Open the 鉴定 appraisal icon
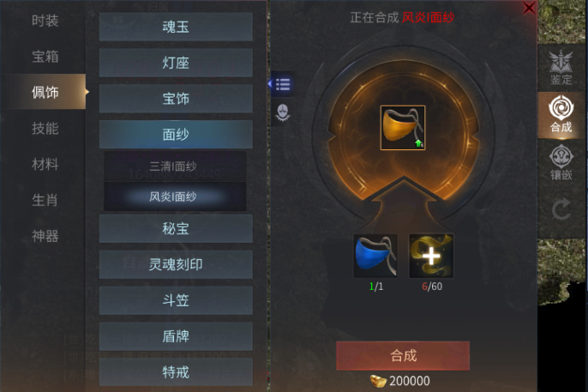The height and width of the screenshot is (392, 588). coord(561,68)
